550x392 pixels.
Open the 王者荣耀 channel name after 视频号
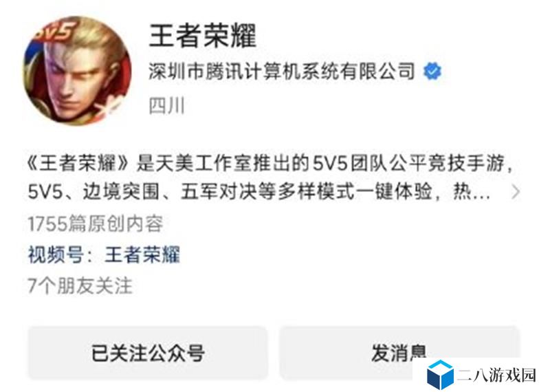(142, 254)
